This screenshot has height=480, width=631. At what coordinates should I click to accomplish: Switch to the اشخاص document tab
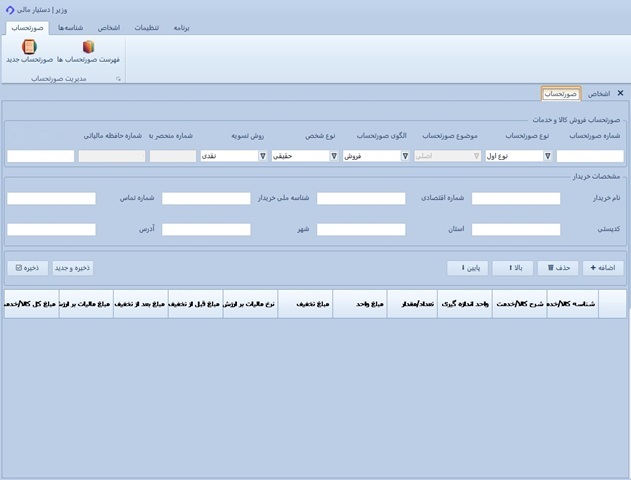(x=598, y=93)
